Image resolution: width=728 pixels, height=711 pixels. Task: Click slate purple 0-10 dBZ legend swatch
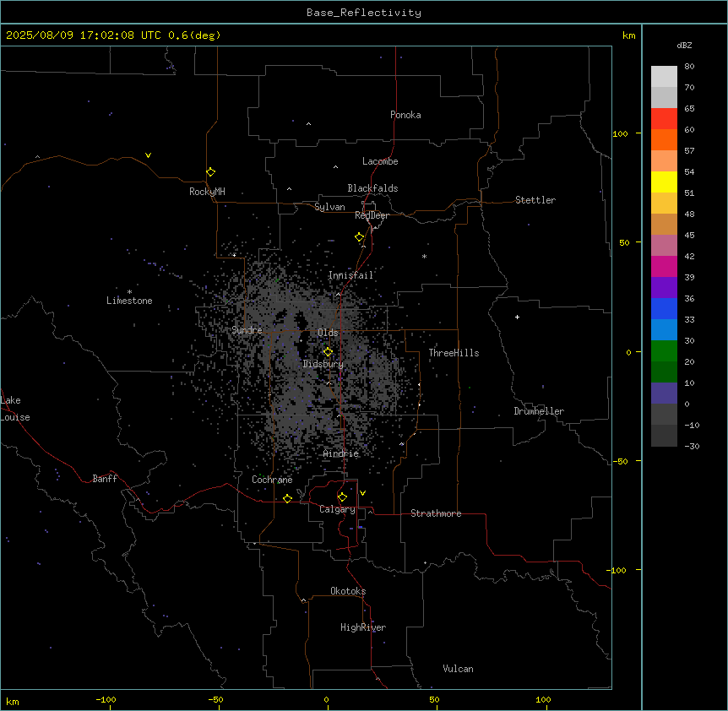click(x=664, y=393)
